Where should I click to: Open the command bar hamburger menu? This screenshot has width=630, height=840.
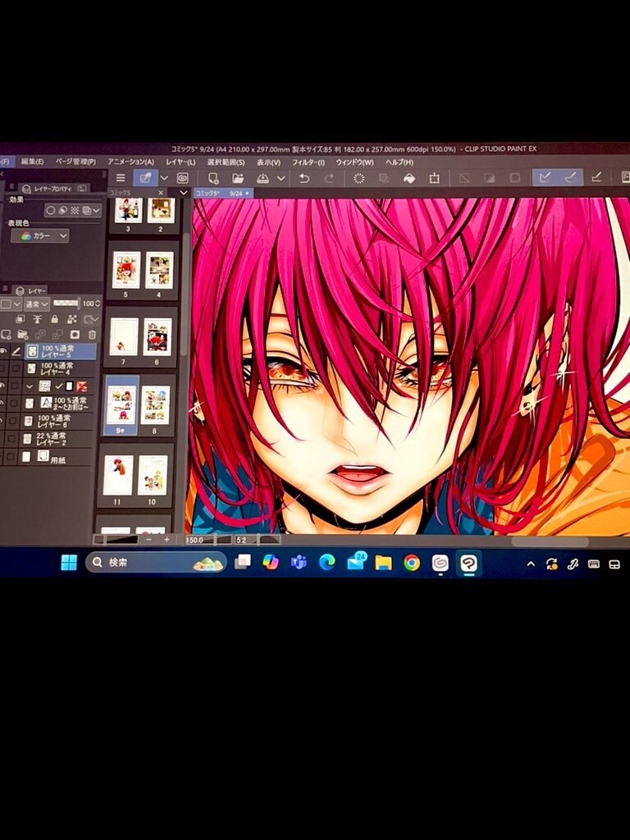click(x=121, y=178)
